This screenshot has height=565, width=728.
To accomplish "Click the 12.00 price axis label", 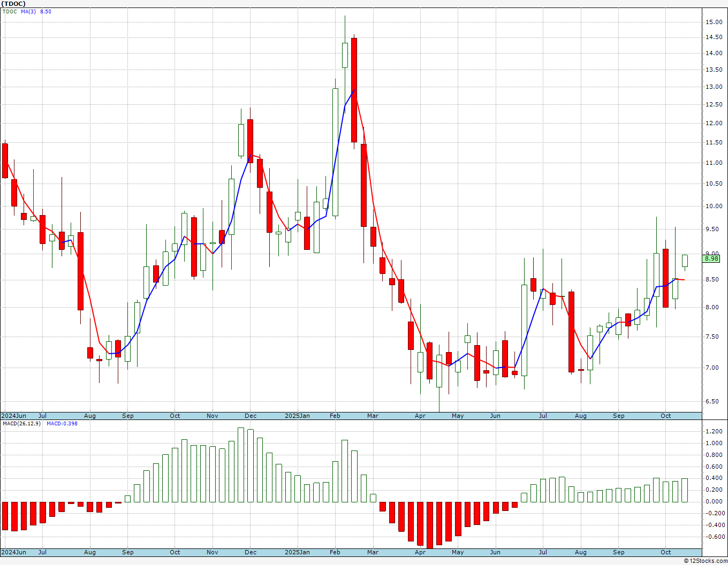I will [x=714, y=123].
